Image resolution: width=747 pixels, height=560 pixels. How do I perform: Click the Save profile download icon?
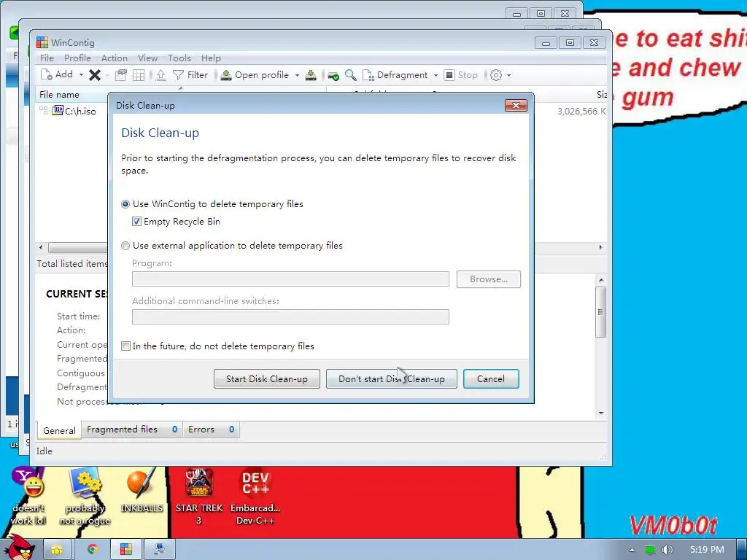[x=311, y=75]
